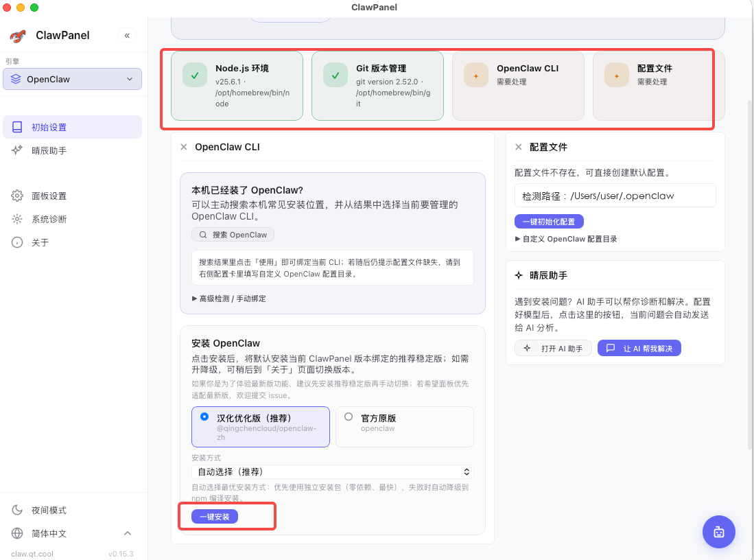Open the 简体中文 language selector
The image size is (754, 560).
pos(72,533)
